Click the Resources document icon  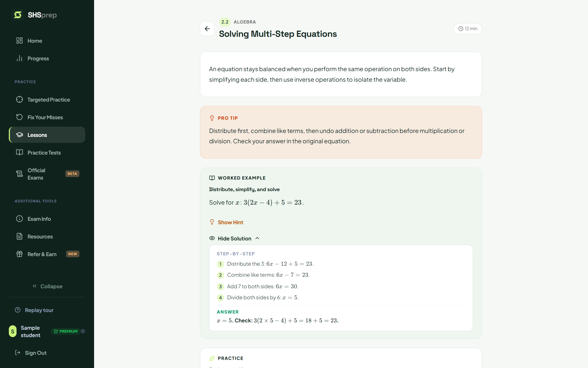pos(20,237)
